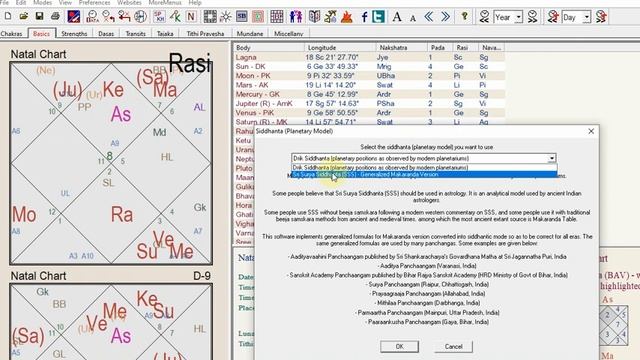Click the sun-shaped toolbar icon
The image size is (640, 360).
(x=225, y=16)
